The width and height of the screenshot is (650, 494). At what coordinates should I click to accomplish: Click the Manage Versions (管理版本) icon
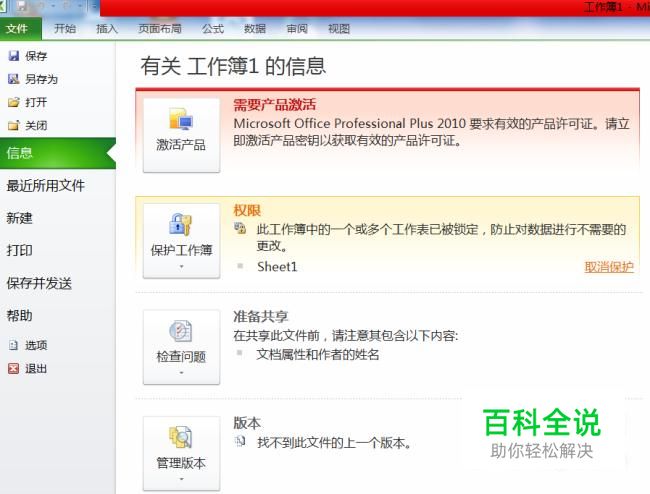point(181,437)
